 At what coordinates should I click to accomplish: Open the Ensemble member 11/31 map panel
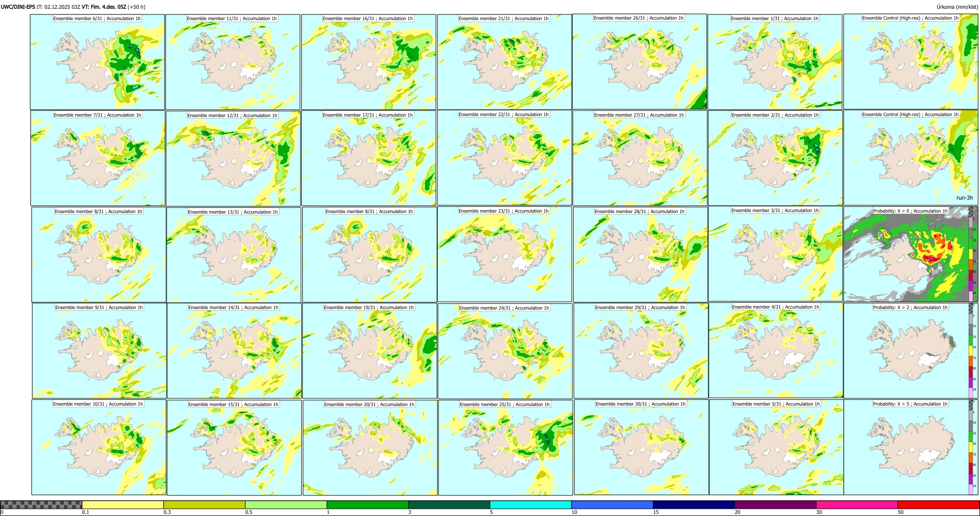click(x=233, y=62)
